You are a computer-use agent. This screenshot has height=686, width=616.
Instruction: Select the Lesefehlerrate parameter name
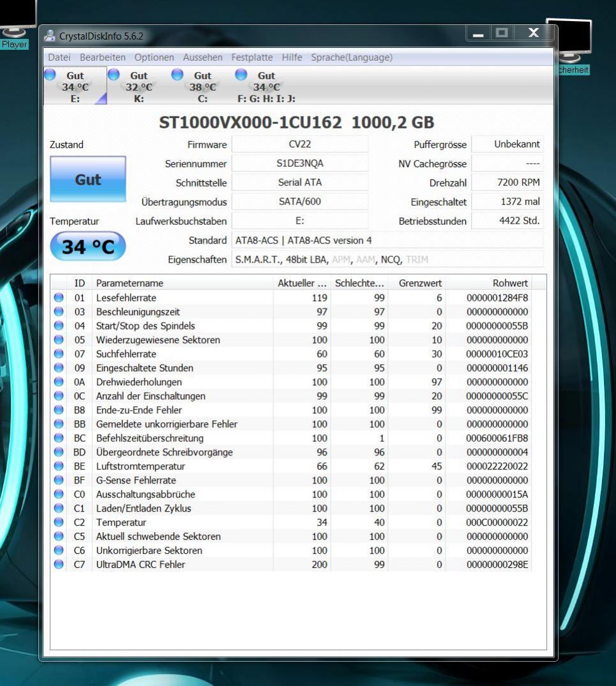tap(126, 298)
